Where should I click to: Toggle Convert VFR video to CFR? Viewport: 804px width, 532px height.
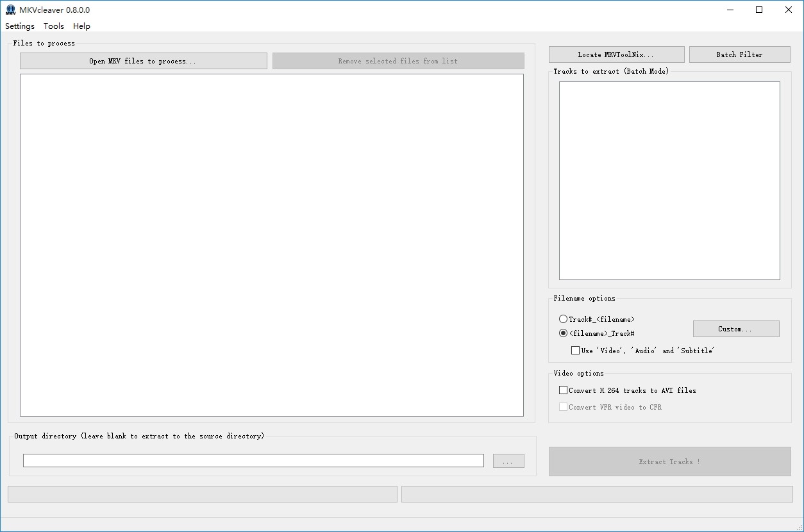coord(563,407)
